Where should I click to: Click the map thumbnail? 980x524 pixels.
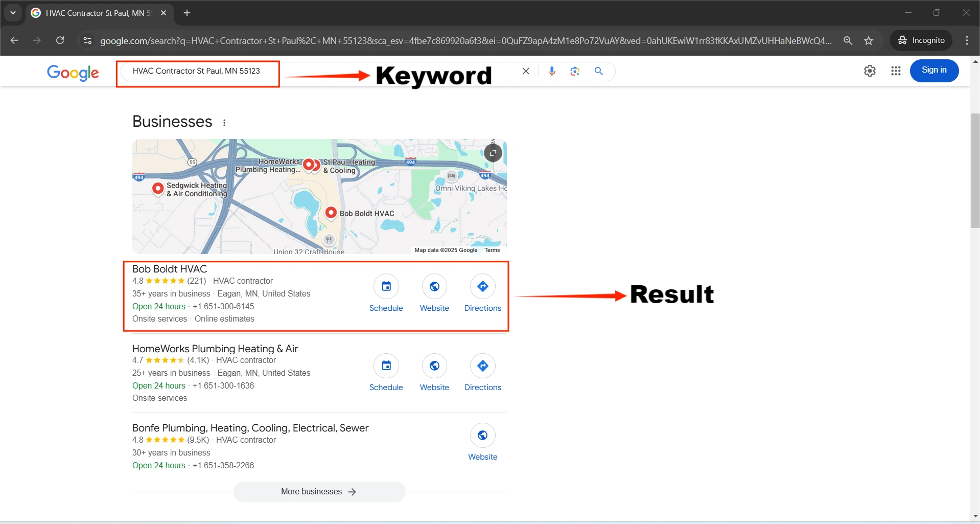pos(319,196)
